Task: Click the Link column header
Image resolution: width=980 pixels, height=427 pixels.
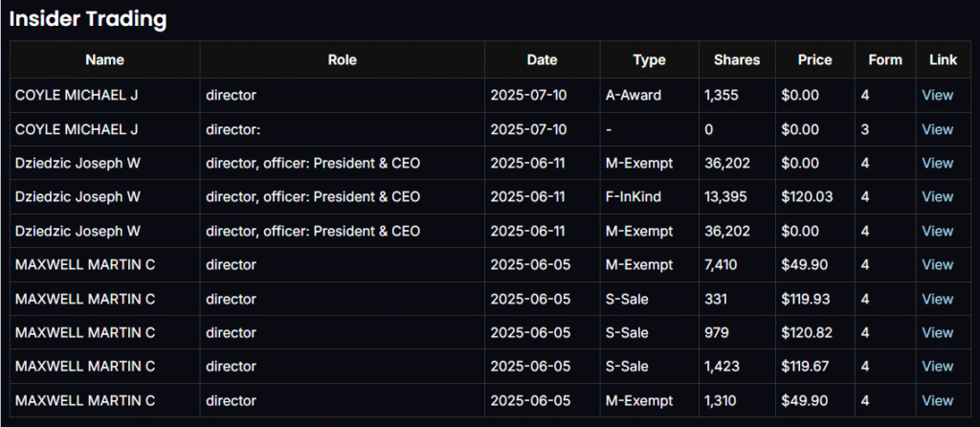Action: [943, 59]
